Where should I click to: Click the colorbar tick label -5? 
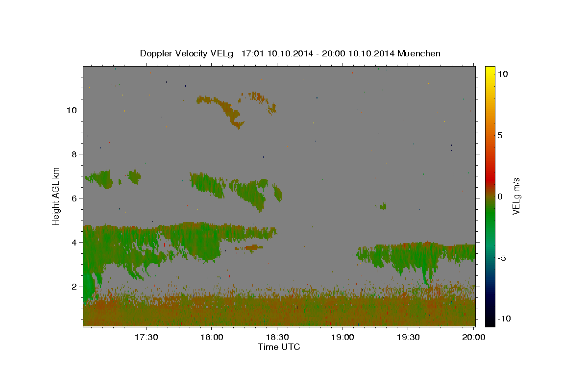501,258
